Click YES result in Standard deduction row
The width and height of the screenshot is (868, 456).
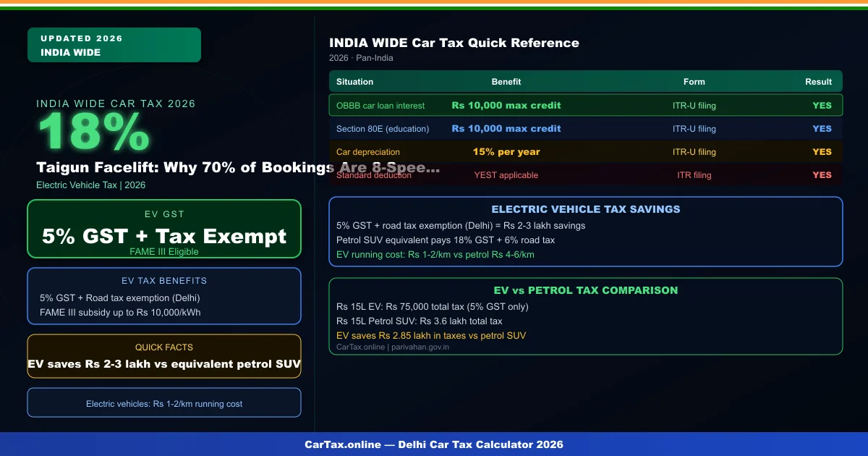point(822,175)
